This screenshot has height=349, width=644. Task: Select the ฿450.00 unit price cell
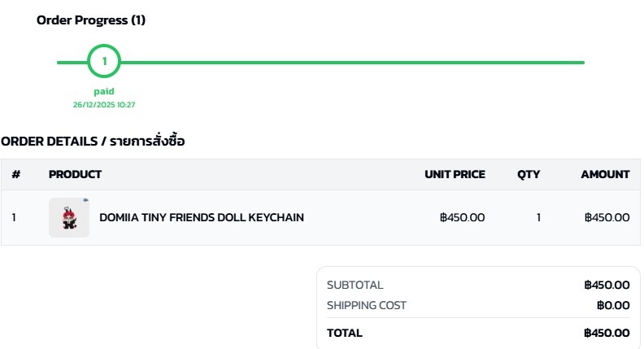click(462, 217)
